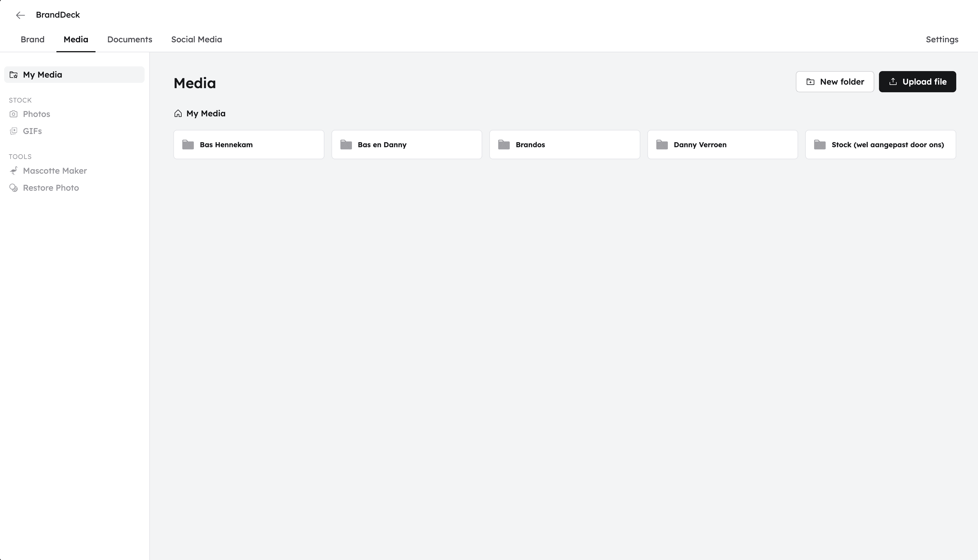This screenshot has width=978, height=560.
Task: Click the camera icon beside Photos
Action: [14, 114]
